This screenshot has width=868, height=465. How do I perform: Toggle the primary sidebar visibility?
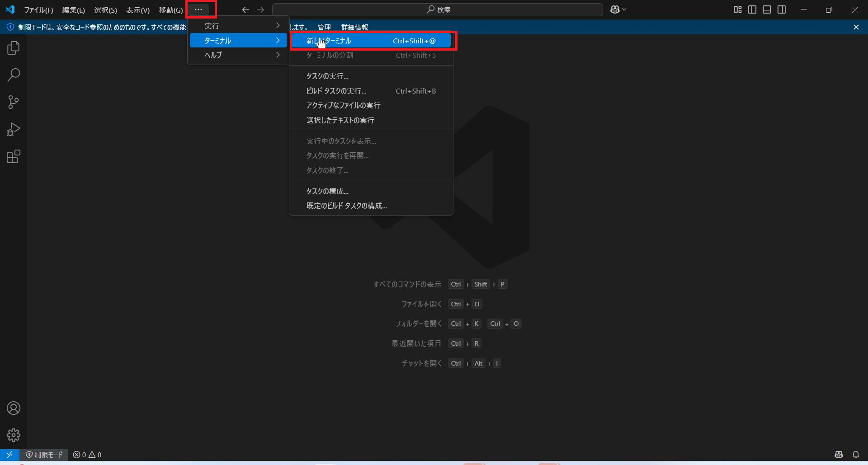tap(752, 9)
